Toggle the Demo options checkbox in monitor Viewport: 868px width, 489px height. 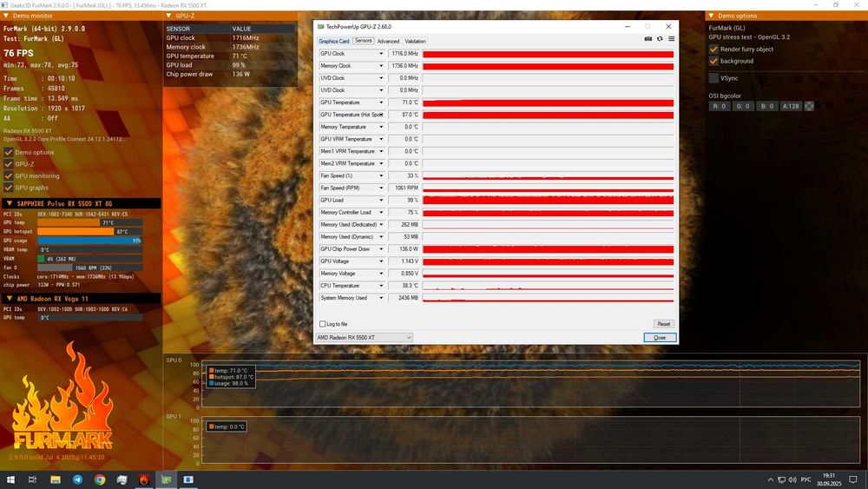click(9, 152)
